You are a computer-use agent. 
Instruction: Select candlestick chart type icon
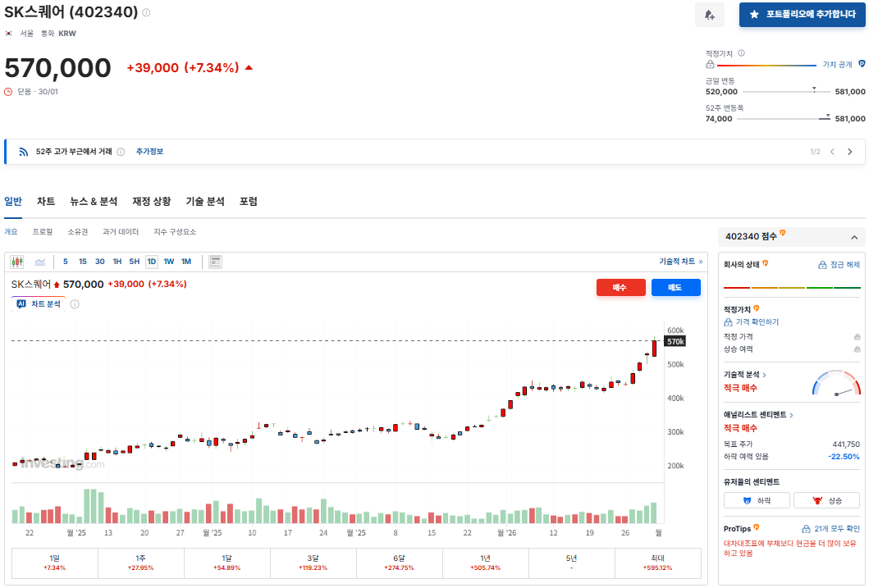(17, 262)
